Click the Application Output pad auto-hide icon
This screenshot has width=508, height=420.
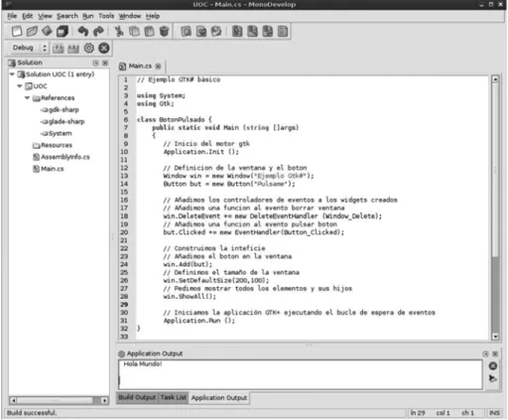(485, 353)
